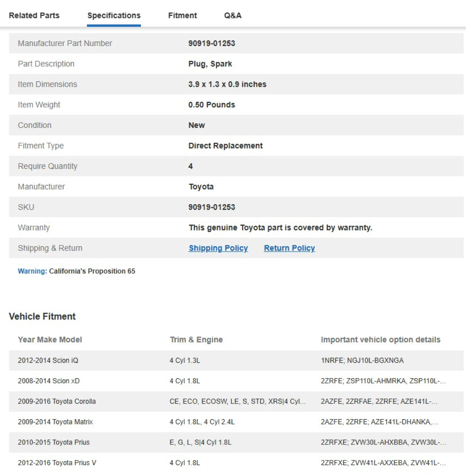
Task: Open the Shipping Policy link
Action: click(218, 248)
